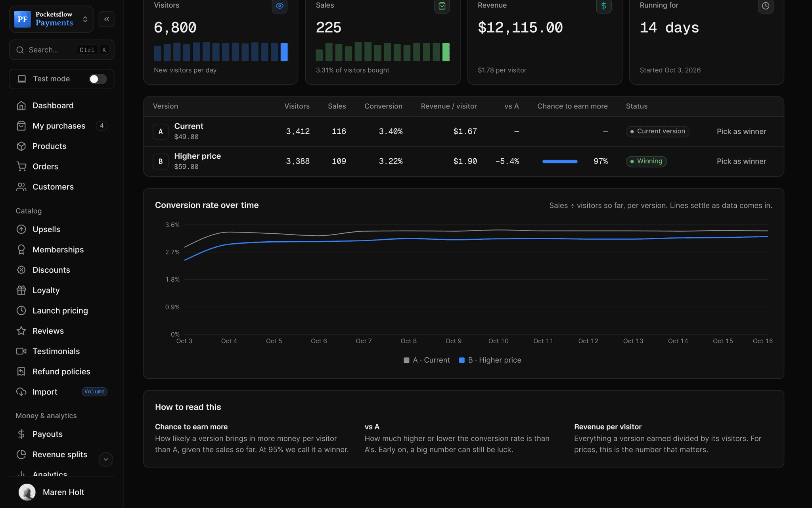
Task: Click the Winning status badge
Action: tap(646, 162)
